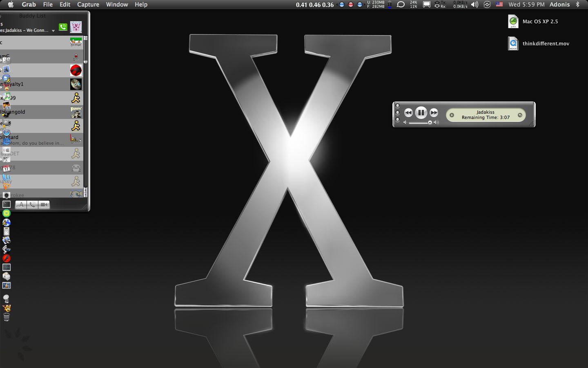Open the Capture menu
This screenshot has height=368, width=588.
(88, 4)
